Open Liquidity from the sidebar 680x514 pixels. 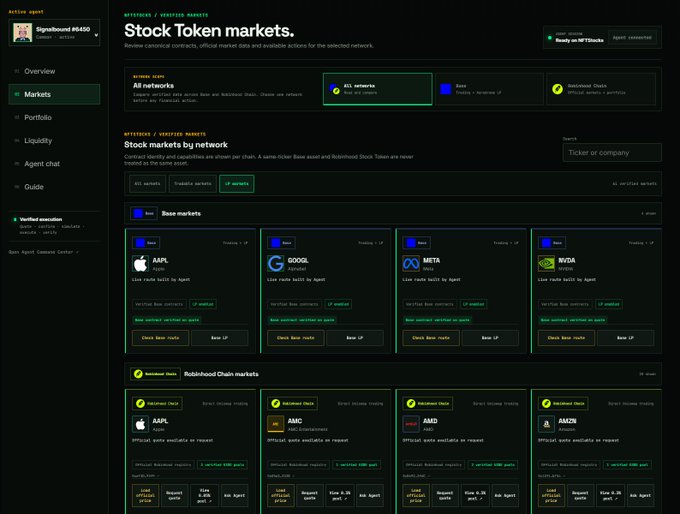coord(54,141)
